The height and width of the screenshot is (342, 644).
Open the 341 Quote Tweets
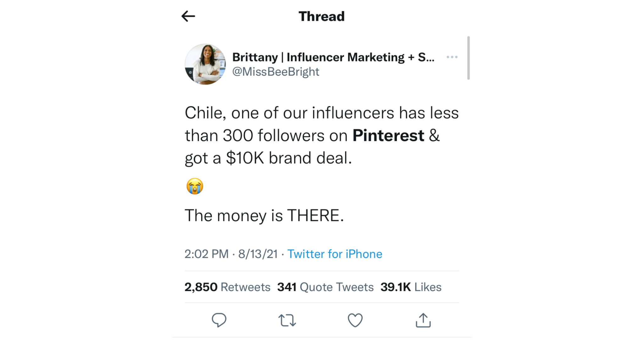[325, 286]
